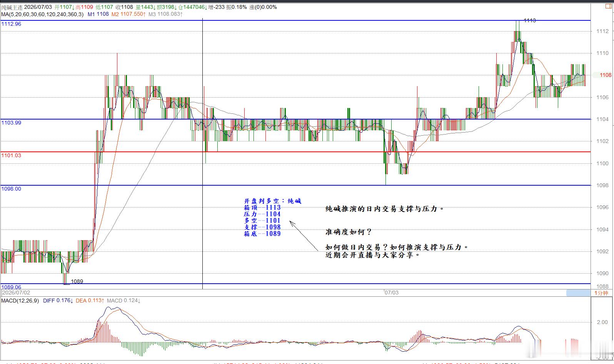Screen dimensions: 614x364
Task: Click 1088 on the price axis
Action: click(x=602, y=286)
